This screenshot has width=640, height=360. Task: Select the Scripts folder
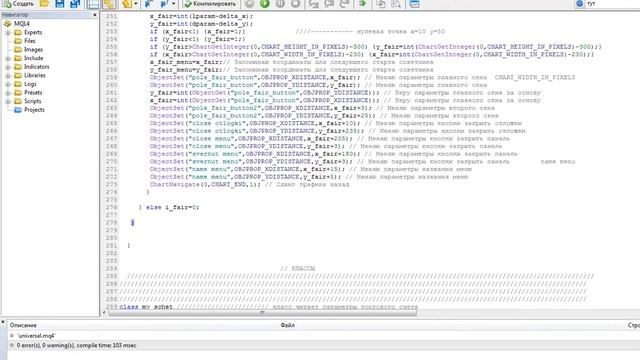(33, 101)
